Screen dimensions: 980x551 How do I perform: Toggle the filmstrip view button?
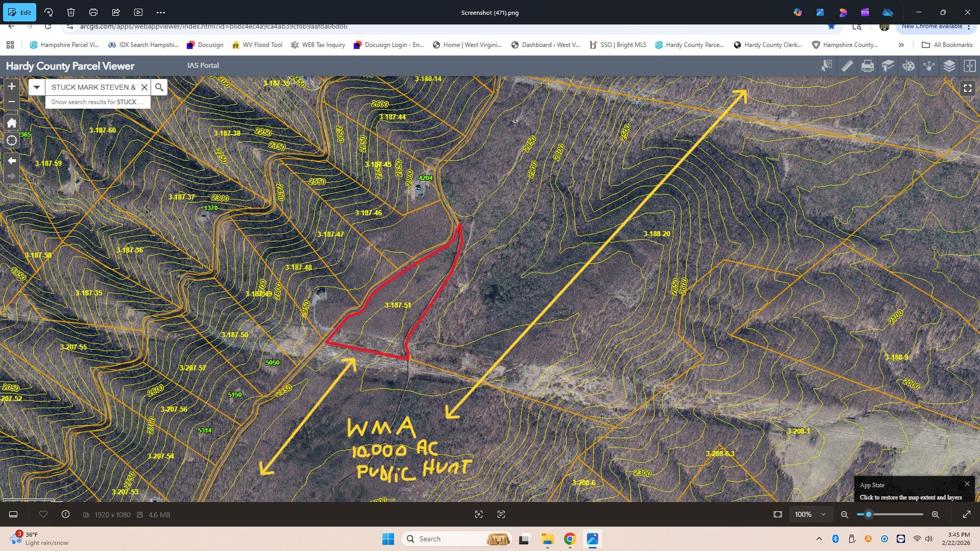(x=14, y=514)
